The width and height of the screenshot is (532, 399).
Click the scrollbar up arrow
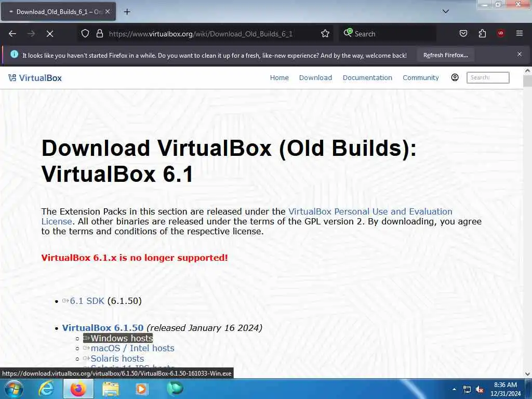click(x=527, y=71)
